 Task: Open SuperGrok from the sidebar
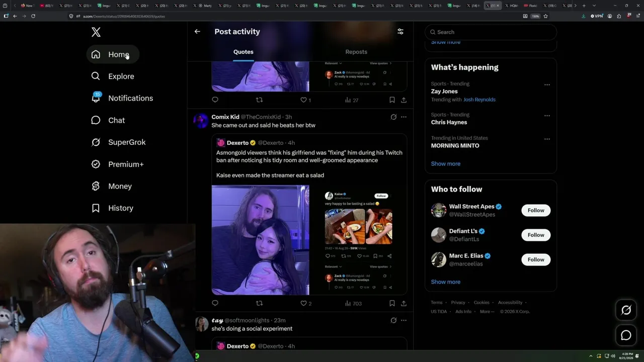[118, 142]
